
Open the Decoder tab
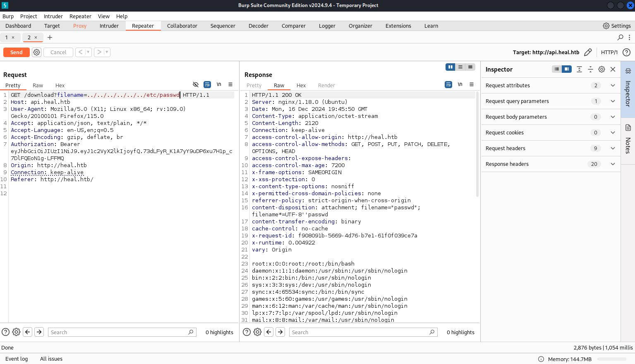point(259,26)
